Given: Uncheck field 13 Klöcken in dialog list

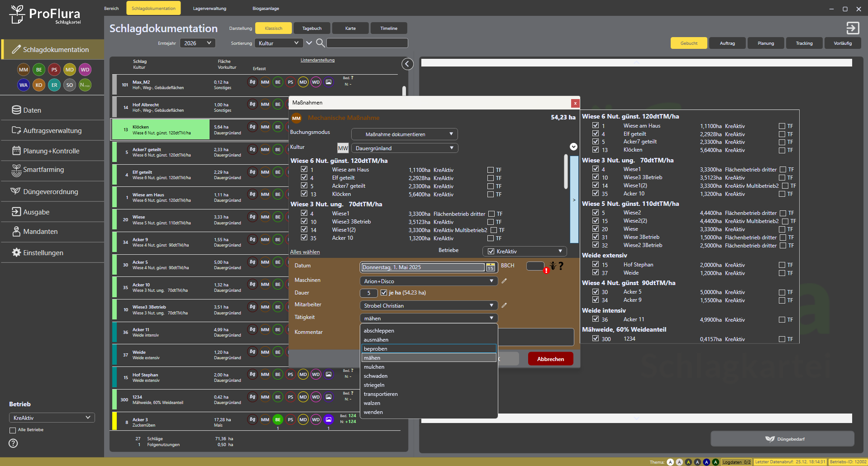Looking at the screenshot, I should pyautogui.click(x=304, y=194).
